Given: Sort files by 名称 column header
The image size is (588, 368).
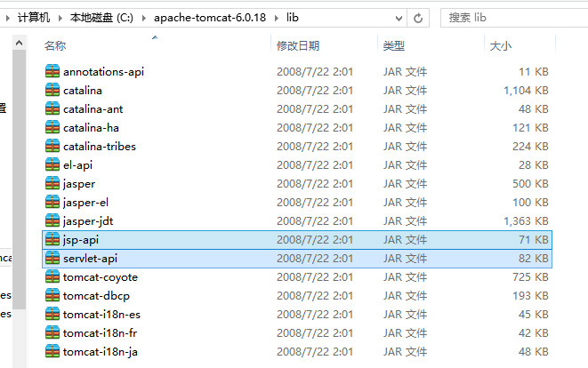Looking at the screenshot, I should [55, 45].
